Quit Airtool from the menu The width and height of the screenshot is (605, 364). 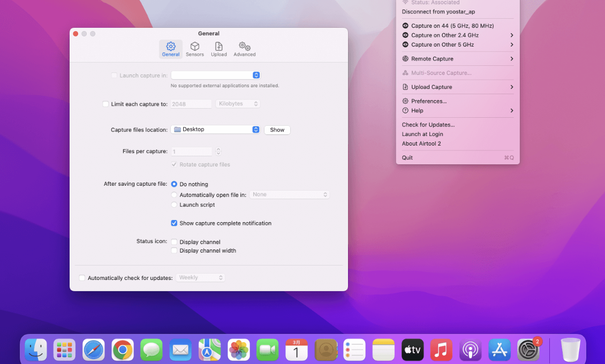click(x=458, y=158)
